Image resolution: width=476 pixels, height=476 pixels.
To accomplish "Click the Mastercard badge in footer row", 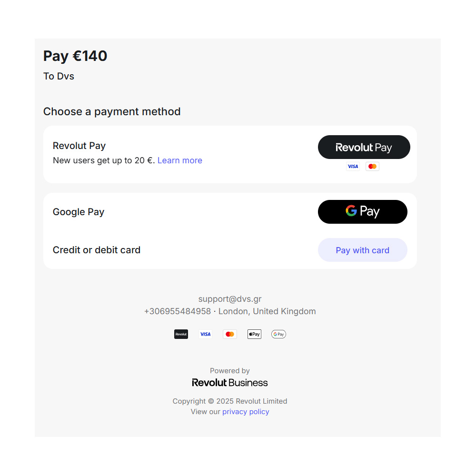I will point(230,334).
